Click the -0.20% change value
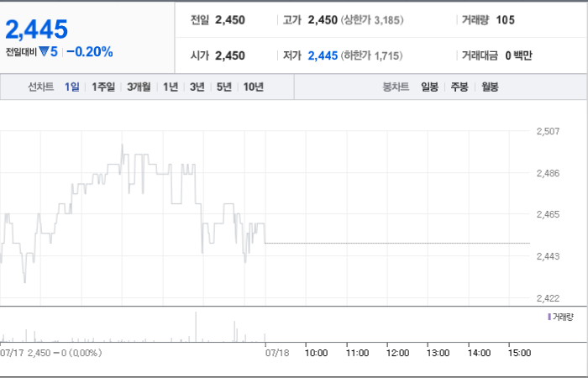Screen dimensions: 588x378 tap(90, 52)
